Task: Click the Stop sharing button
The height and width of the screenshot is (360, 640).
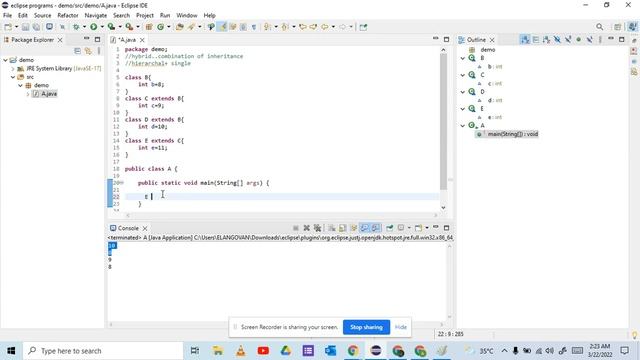Action: [366, 327]
